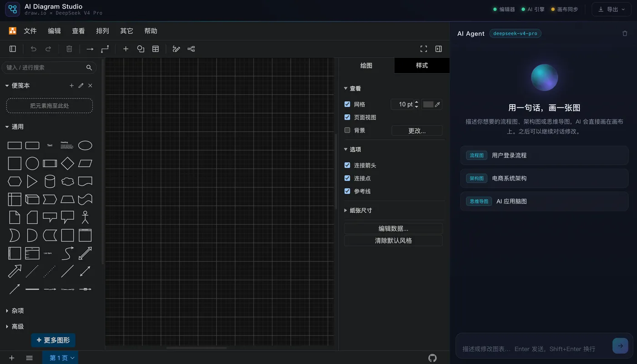Choose the 电商系统架构 suggestion
The width and height of the screenshot is (637, 364).
point(544,178)
